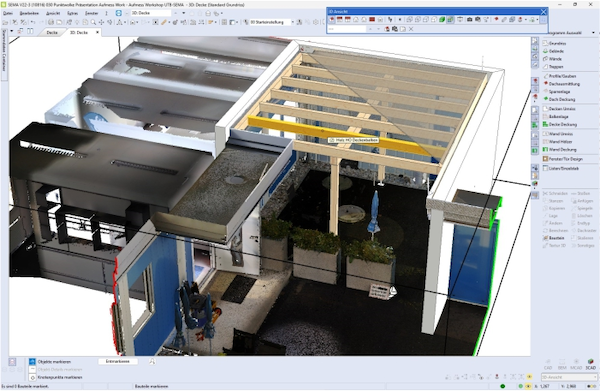Click the camera icon in 3D-Ansicht toolbar
The width and height of the screenshot is (600, 391).
pos(470,19)
